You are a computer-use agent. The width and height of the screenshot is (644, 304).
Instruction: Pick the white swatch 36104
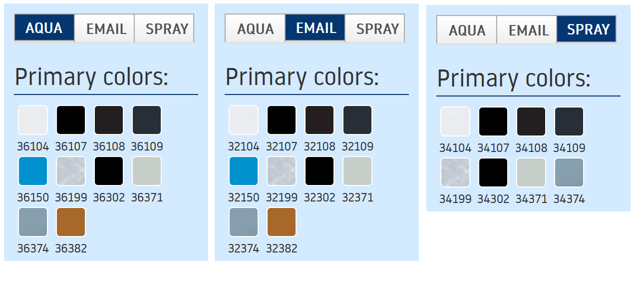click(x=33, y=120)
